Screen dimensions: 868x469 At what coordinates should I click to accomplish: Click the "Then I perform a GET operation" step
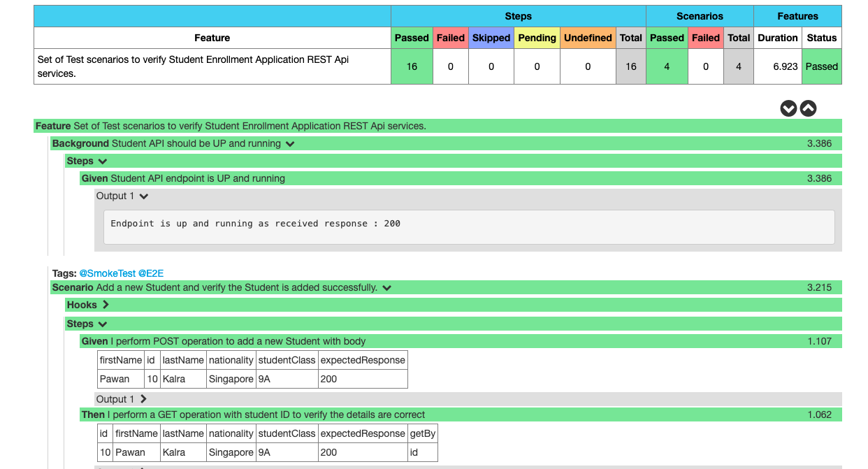240,414
